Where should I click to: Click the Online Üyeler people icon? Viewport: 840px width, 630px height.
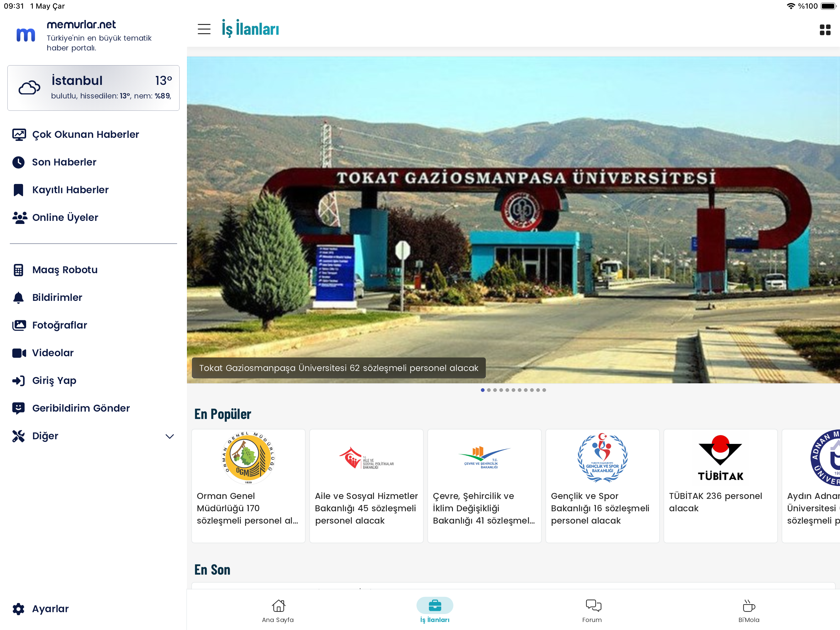point(20,217)
